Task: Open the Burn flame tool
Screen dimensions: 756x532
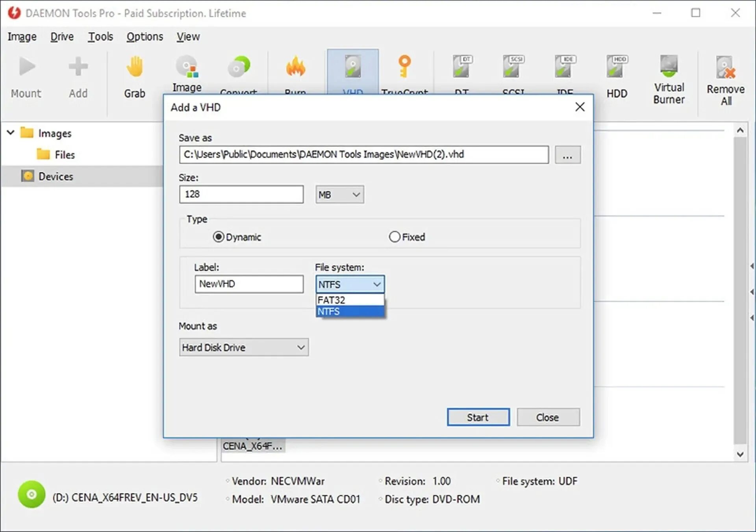Action: [295, 66]
